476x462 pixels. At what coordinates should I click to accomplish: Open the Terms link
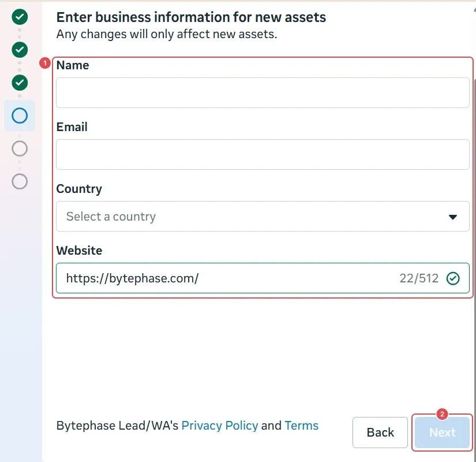[301, 426]
